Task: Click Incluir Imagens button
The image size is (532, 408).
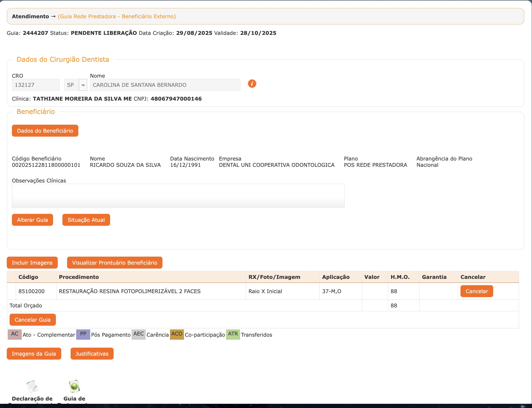Action: tap(32, 262)
